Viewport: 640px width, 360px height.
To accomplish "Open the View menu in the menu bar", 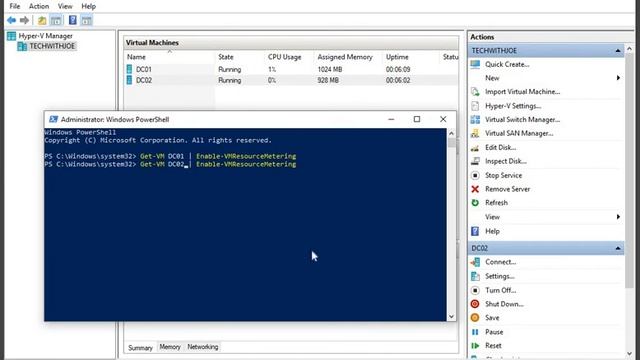I will 65,6.
